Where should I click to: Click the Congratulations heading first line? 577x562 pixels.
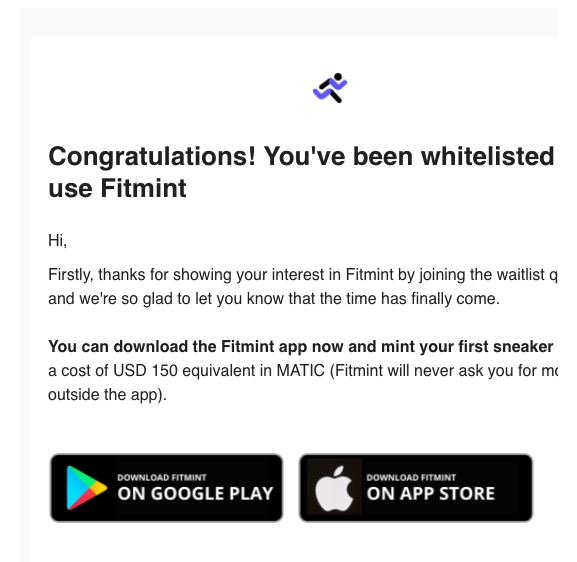pyautogui.click(x=301, y=156)
